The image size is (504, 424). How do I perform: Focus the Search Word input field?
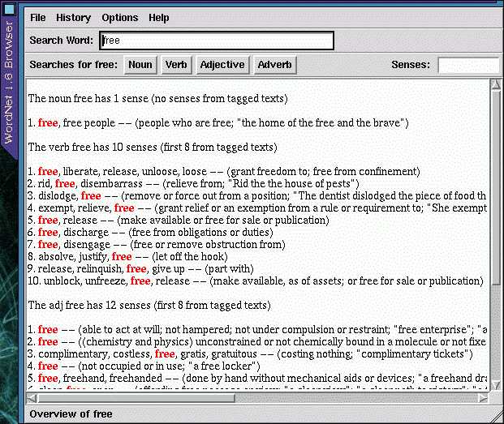217,41
